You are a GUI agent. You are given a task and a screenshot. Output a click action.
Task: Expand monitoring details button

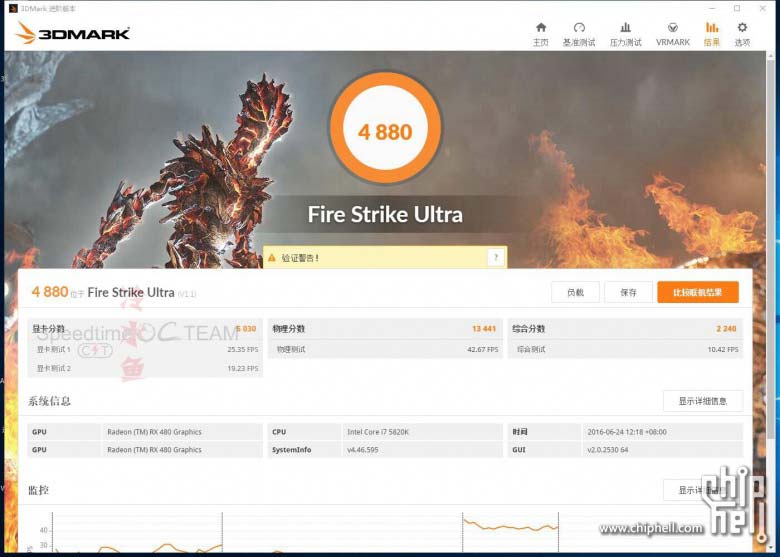click(702, 490)
